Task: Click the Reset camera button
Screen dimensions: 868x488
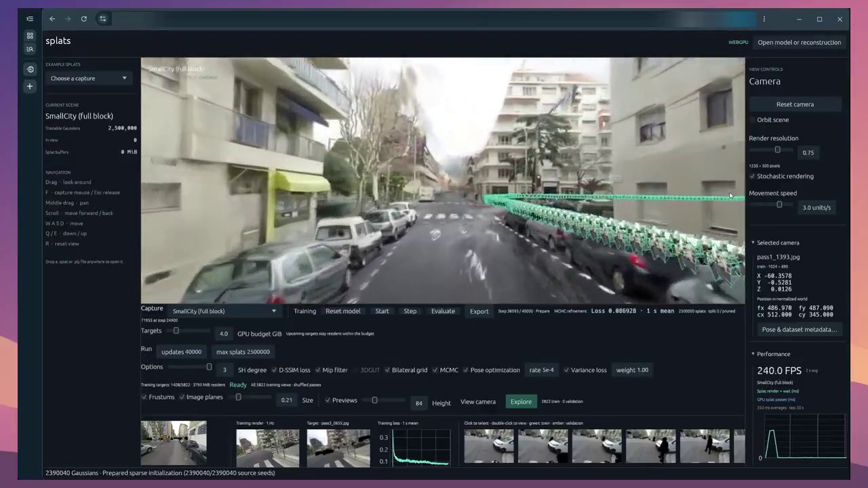Action: click(795, 104)
